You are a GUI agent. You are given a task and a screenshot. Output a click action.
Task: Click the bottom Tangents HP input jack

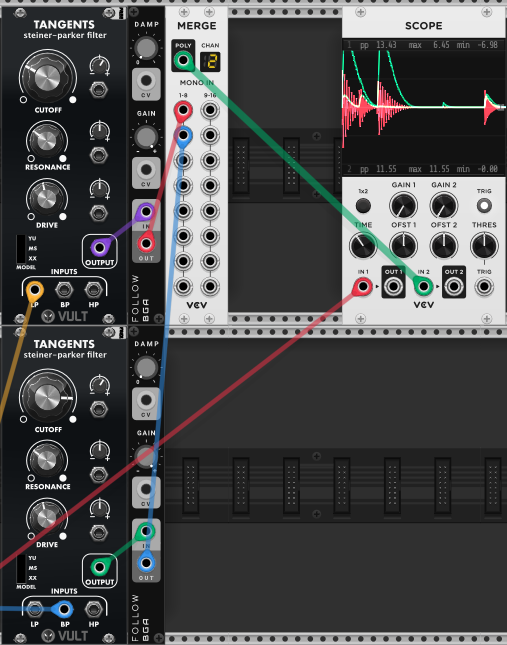pyautogui.click(x=93, y=609)
